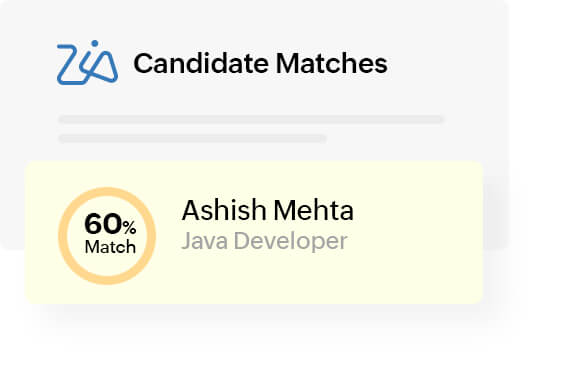Select the yellow candidate match card
This screenshot has height=385, width=586.
254,232
